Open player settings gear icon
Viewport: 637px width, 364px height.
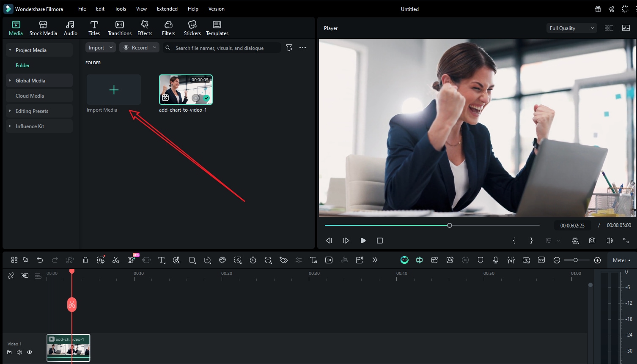tap(575, 241)
